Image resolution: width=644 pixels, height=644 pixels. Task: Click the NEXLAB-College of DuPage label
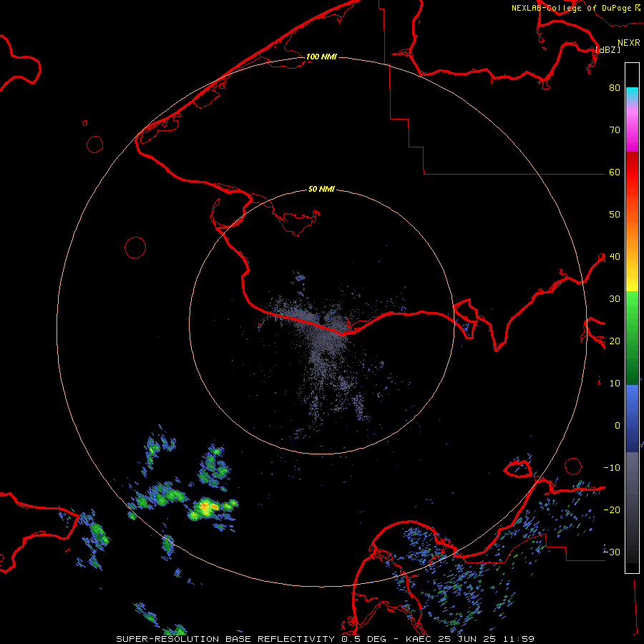[x=571, y=8]
